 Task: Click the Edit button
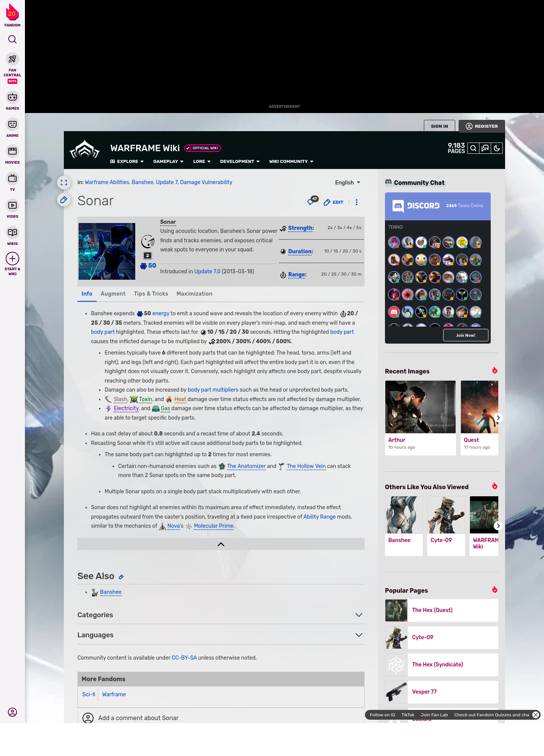(x=334, y=202)
